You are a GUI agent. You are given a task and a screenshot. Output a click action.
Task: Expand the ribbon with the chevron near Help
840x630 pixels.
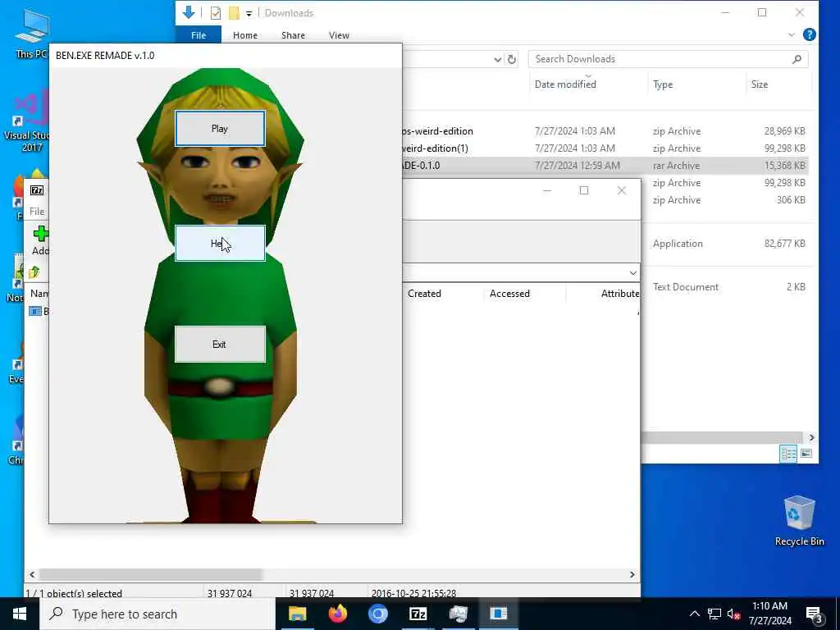click(792, 34)
